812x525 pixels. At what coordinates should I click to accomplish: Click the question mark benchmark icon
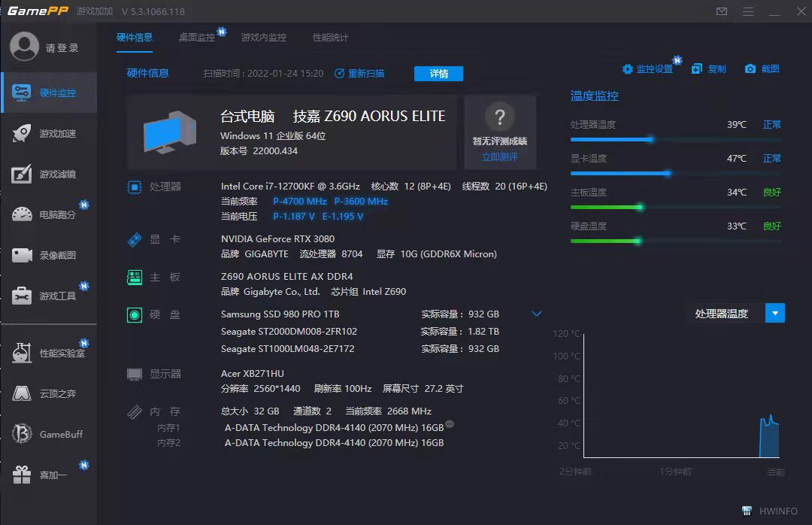(x=500, y=117)
